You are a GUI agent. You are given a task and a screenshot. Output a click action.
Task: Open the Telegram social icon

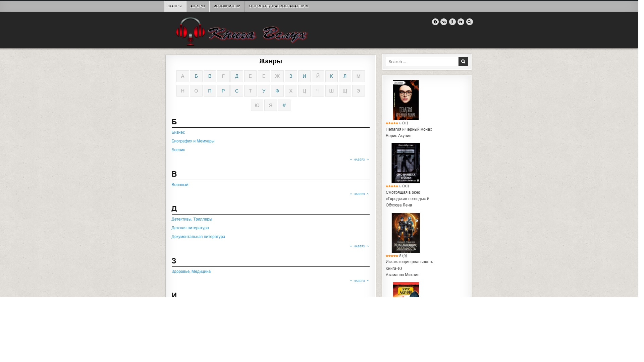coord(435,22)
